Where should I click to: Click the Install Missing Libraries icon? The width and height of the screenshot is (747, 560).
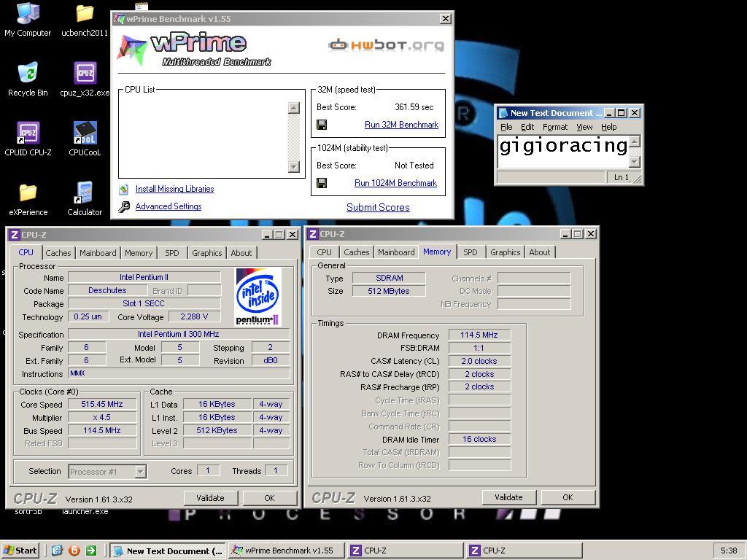(x=124, y=189)
